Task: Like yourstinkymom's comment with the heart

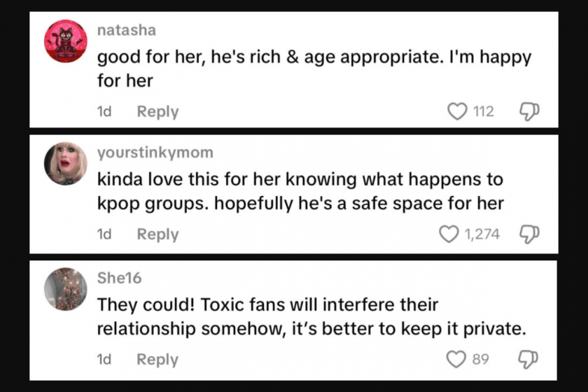Action: click(448, 234)
